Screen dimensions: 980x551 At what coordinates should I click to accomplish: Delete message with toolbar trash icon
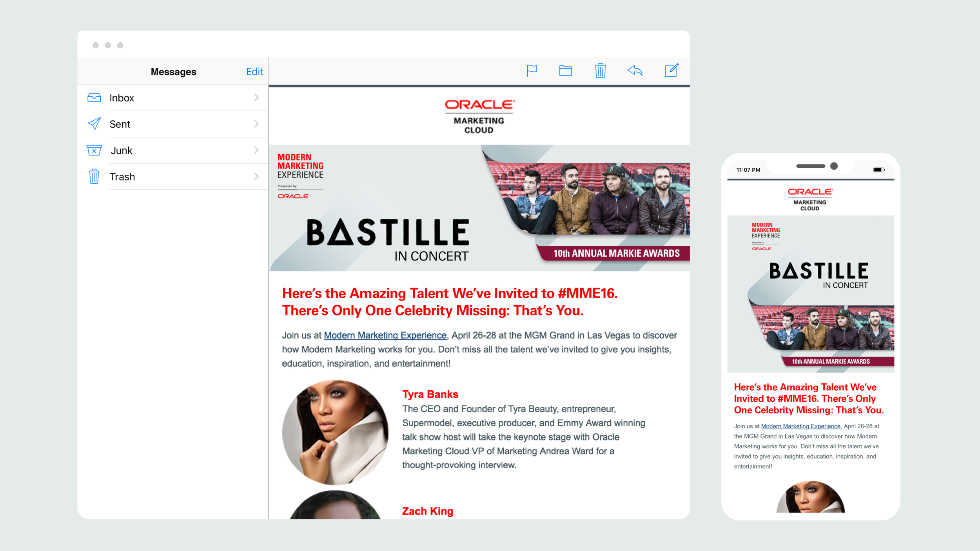(x=600, y=71)
